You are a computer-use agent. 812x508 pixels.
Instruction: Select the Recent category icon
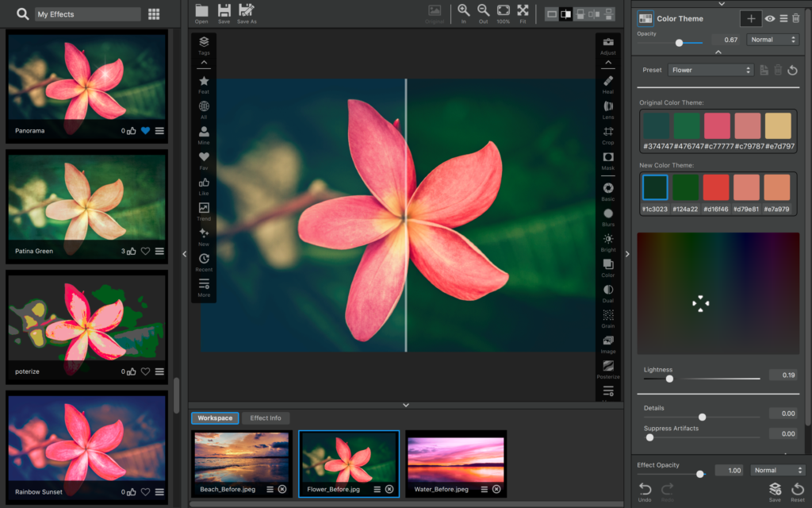(x=204, y=262)
